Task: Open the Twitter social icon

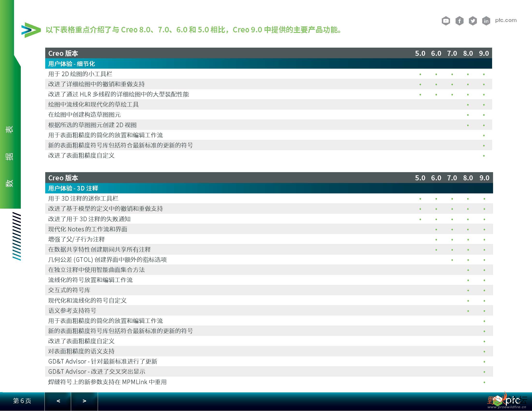Action: point(473,21)
